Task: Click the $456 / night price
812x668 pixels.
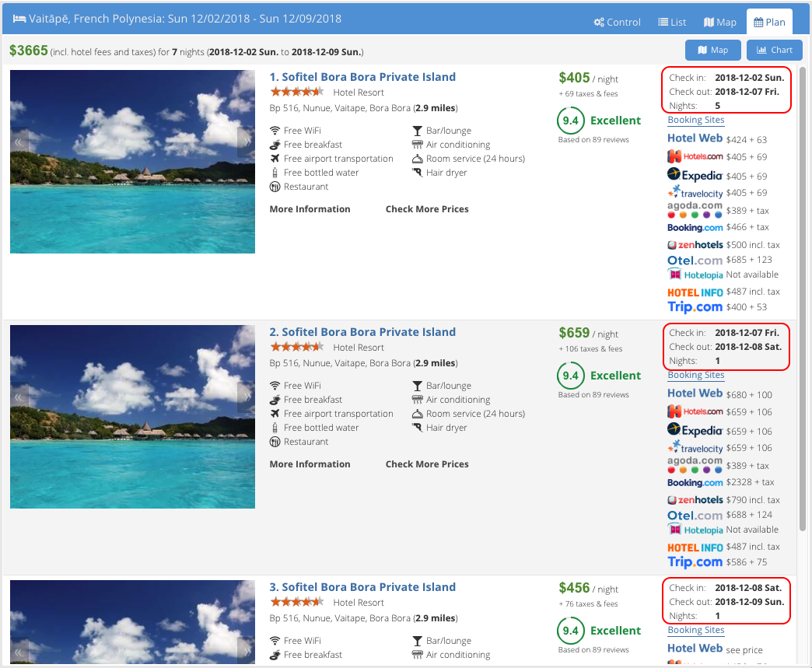Action: tap(588, 588)
